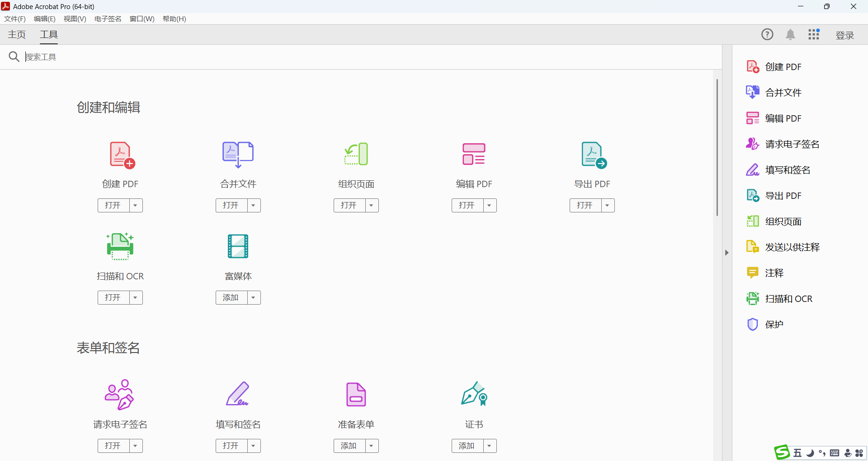This screenshot has width=868, height=461.
Task: Click the Prepare Form (准备表单) icon
Action: coord(356,395)
